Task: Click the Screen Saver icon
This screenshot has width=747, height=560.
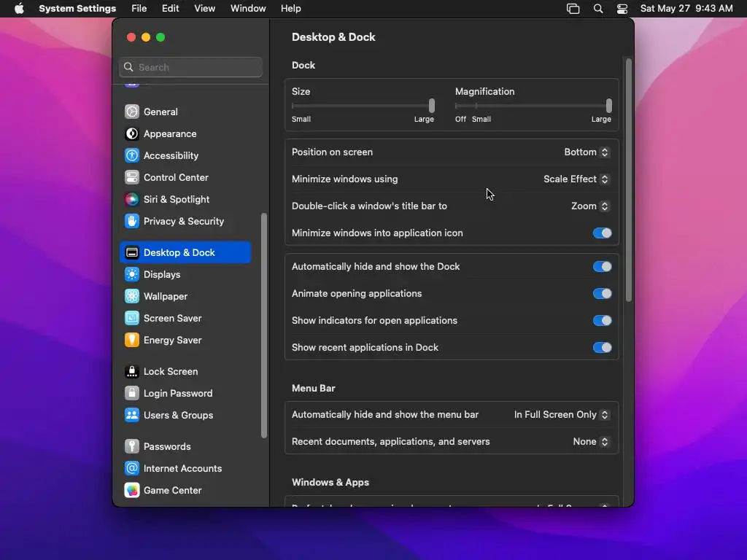Action: 132,318
